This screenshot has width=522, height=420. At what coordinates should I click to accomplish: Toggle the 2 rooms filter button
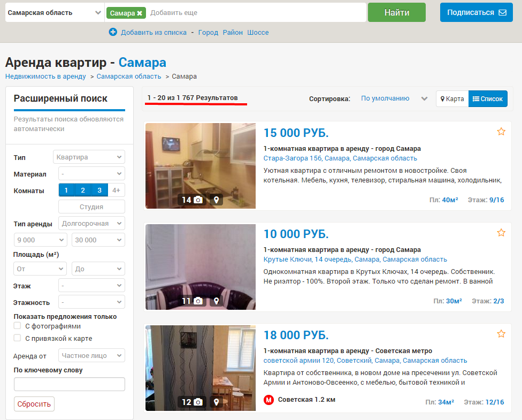[x=83, y=190]
